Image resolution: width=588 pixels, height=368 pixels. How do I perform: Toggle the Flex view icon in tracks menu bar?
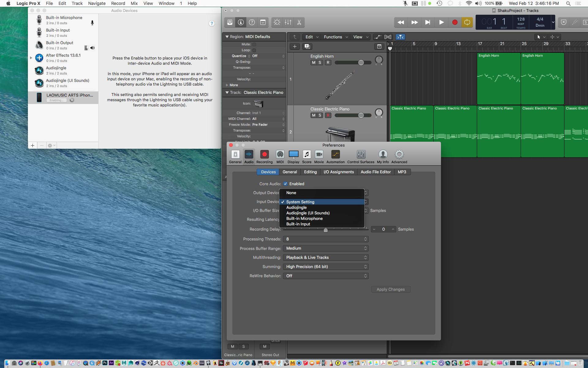point(388,37)
